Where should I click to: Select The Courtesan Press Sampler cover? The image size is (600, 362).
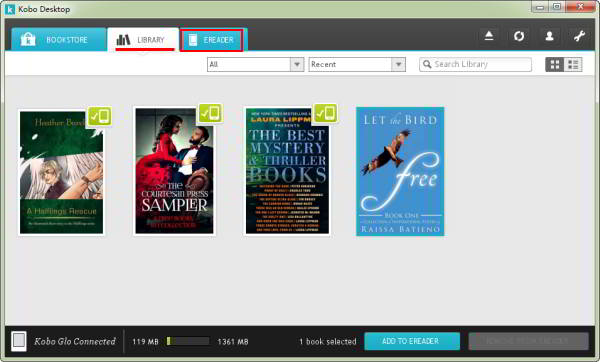click(174, 171)
